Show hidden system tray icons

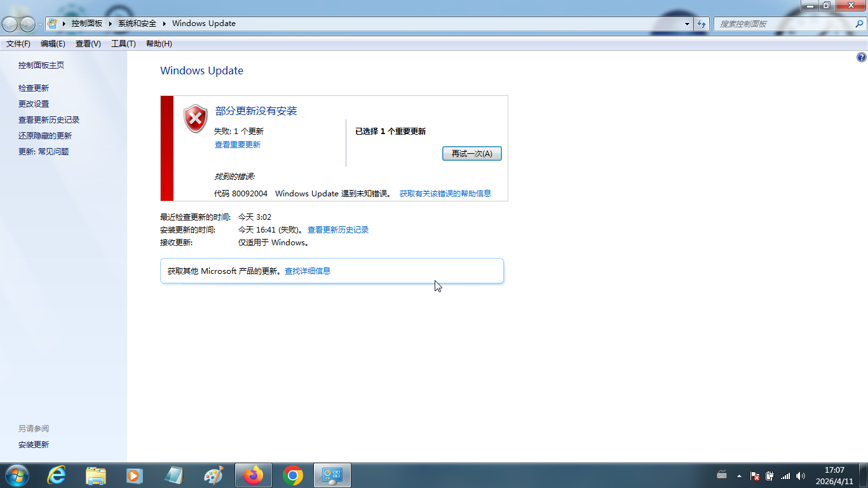739,476
